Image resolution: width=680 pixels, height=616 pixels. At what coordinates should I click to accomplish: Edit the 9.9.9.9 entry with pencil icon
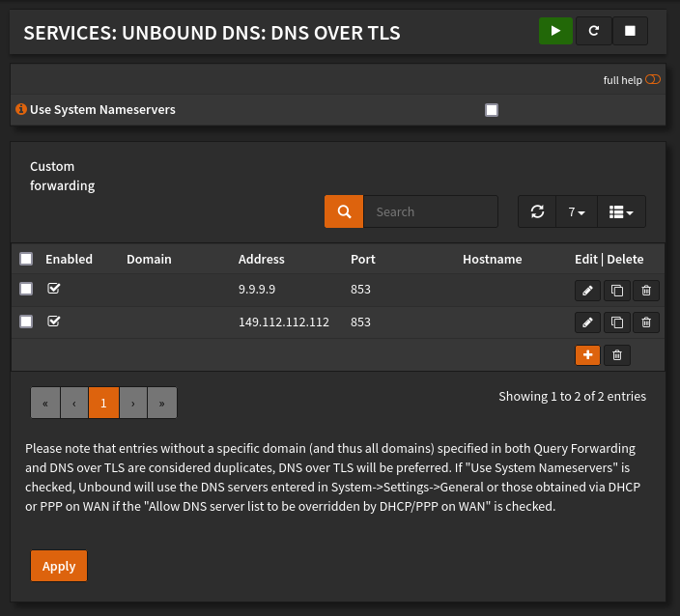pos(587,291)
